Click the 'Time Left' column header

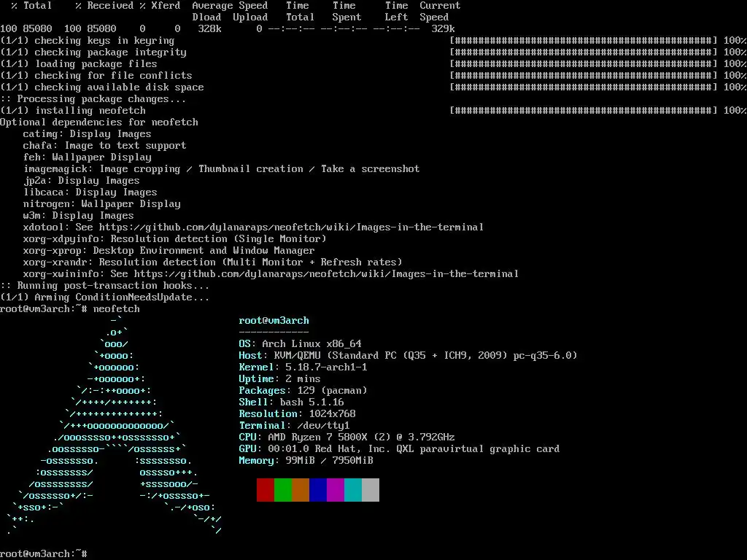click(x=396, y=12)
